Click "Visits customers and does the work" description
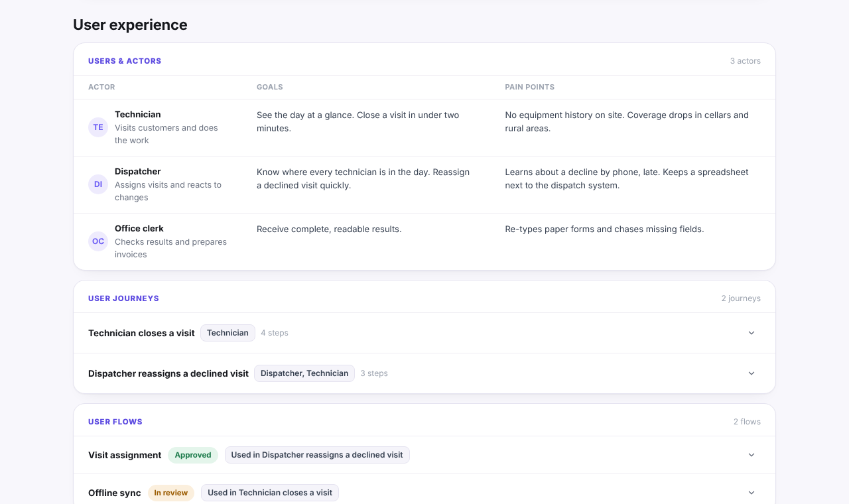Viewport: 849px width, 504px height. tap(166, 134)
